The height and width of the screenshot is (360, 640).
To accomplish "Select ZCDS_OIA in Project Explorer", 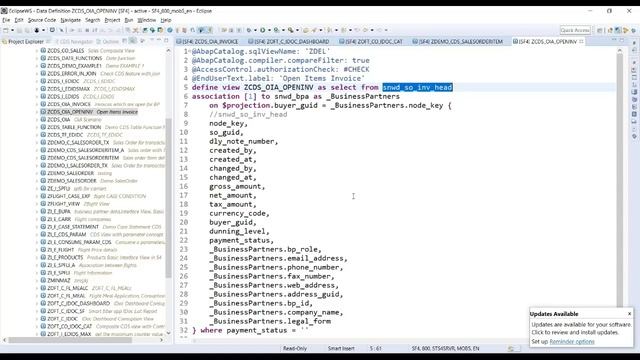I will tap(59, 120).
